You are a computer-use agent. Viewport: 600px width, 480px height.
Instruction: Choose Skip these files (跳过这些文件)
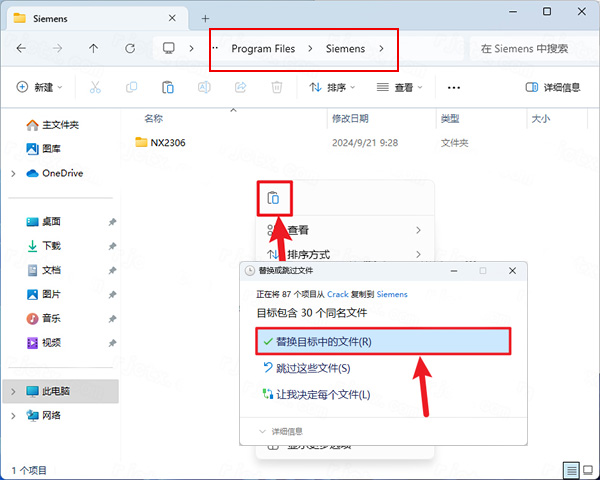coord(307,368)
